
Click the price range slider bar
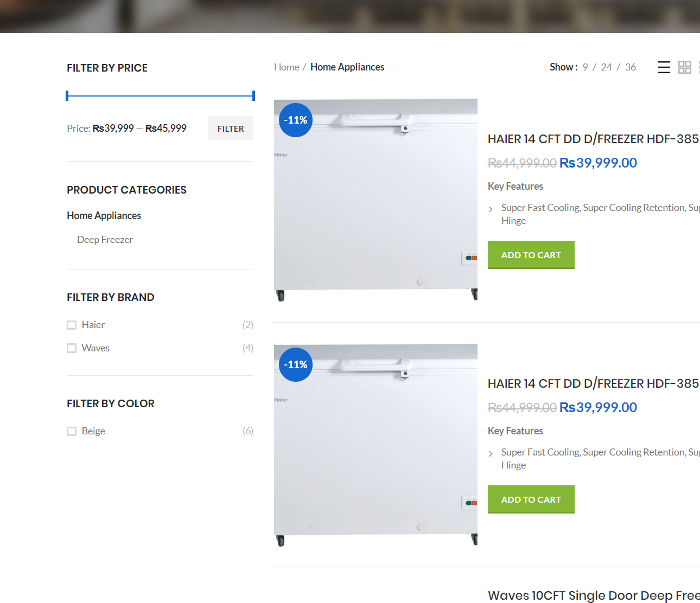[160, 96]
